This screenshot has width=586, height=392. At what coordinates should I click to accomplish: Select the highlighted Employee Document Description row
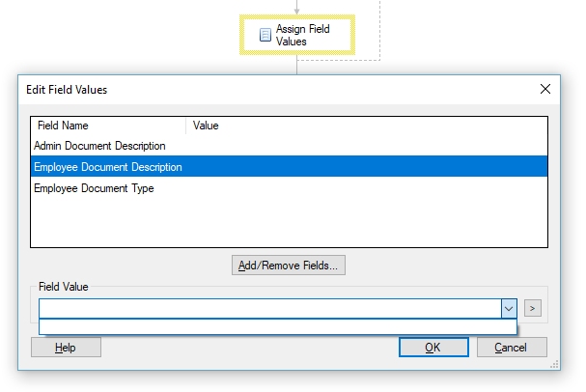(289, 167)
